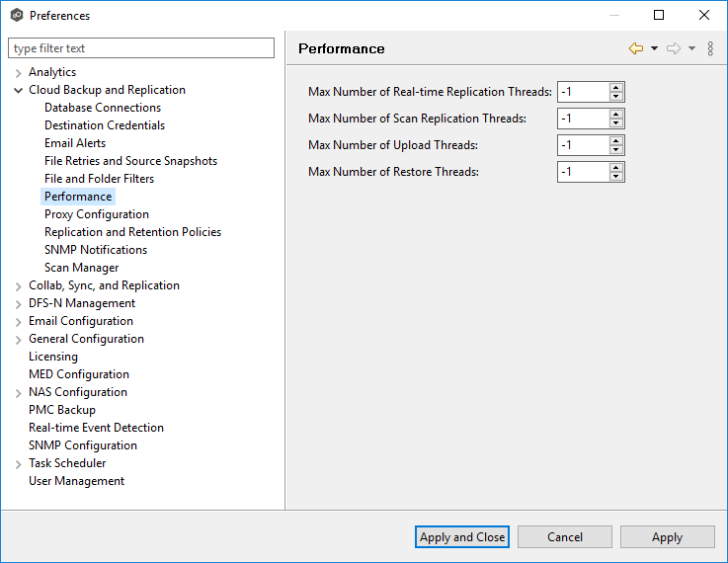Click the back navigation arrow icon
728x563 pixels.
[636, 48]
